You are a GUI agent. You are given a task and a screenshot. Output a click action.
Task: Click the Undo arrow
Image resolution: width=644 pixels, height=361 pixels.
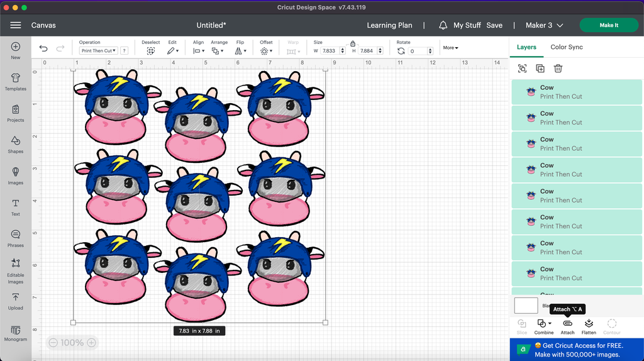pyautogui.click(x=43, y=48)
